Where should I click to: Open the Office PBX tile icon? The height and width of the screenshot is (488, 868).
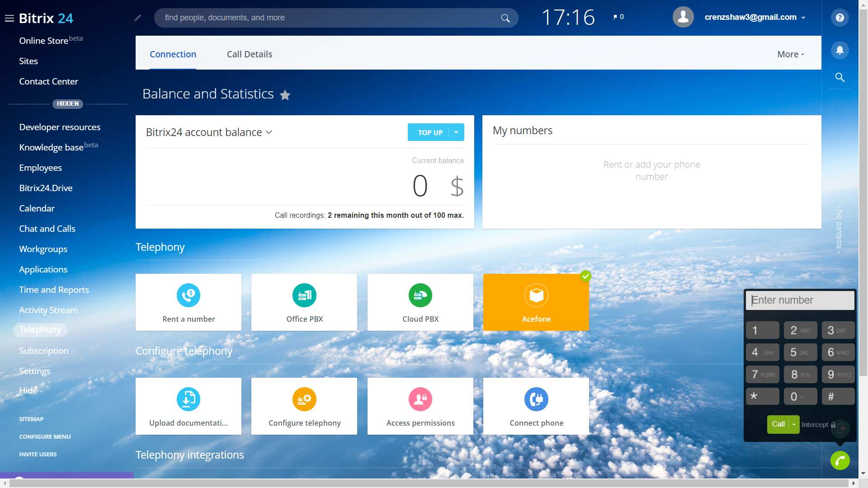click(304, 296)
